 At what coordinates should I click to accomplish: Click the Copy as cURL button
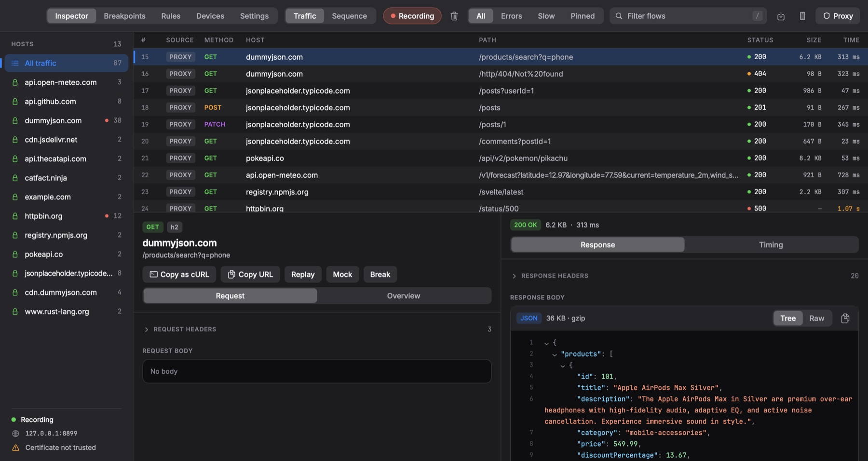tap(179, 275)
